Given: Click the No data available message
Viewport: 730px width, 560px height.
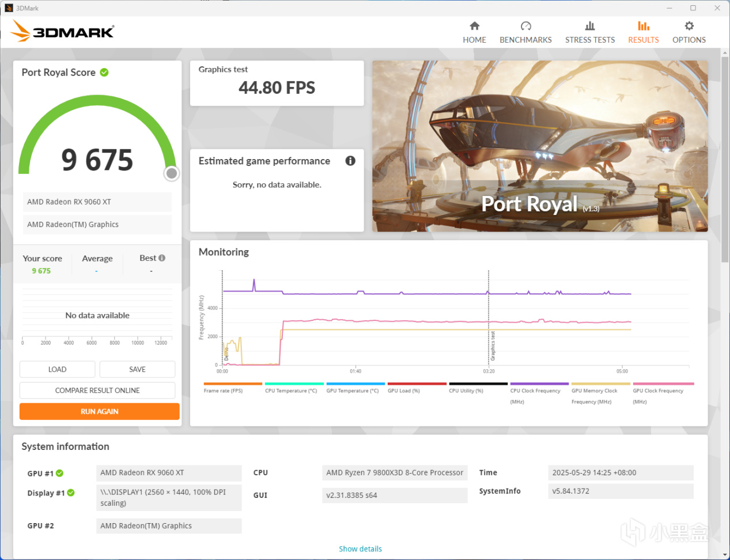Looking at the screenshot, I should 97,316.
